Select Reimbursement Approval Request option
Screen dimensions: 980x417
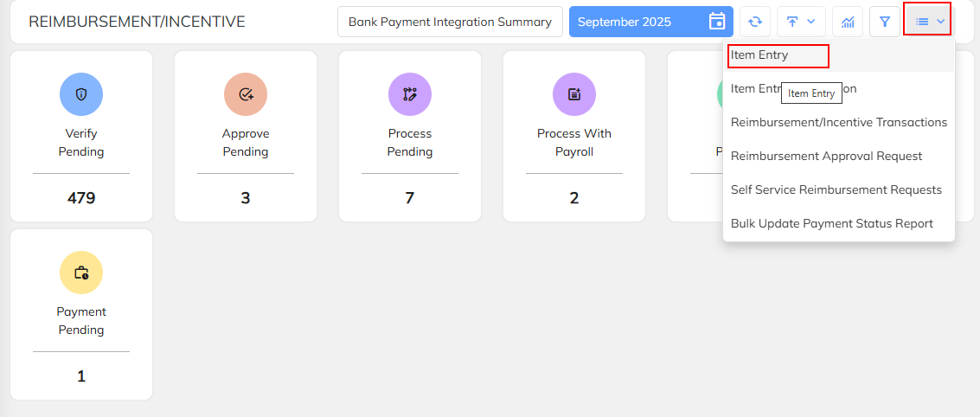coord(826,157)
